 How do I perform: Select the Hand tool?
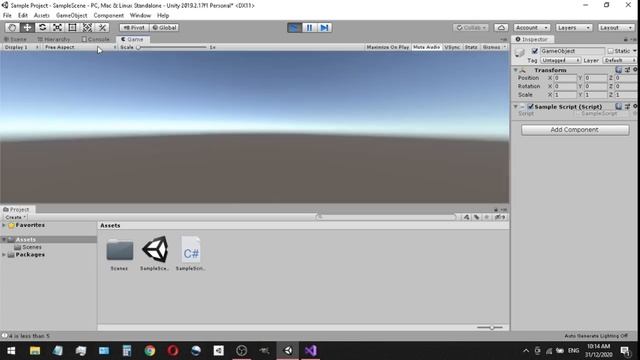tap(12, 27)
